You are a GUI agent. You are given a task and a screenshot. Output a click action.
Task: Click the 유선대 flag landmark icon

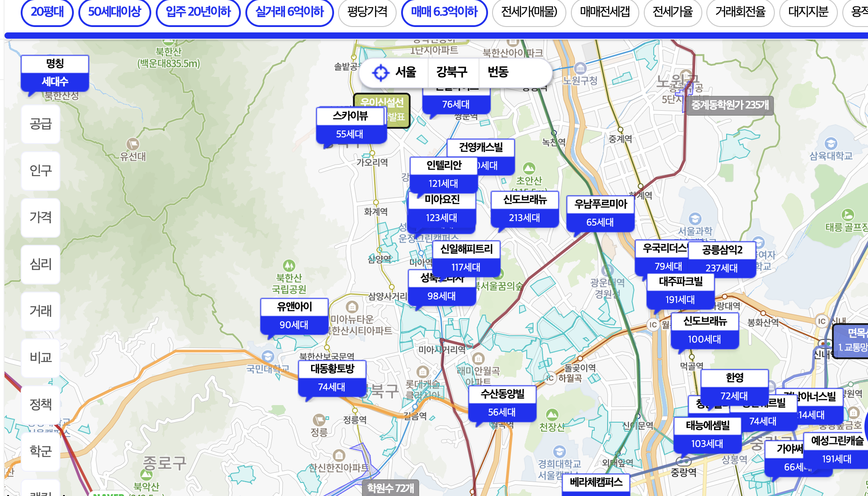click(x=133, y=144)
